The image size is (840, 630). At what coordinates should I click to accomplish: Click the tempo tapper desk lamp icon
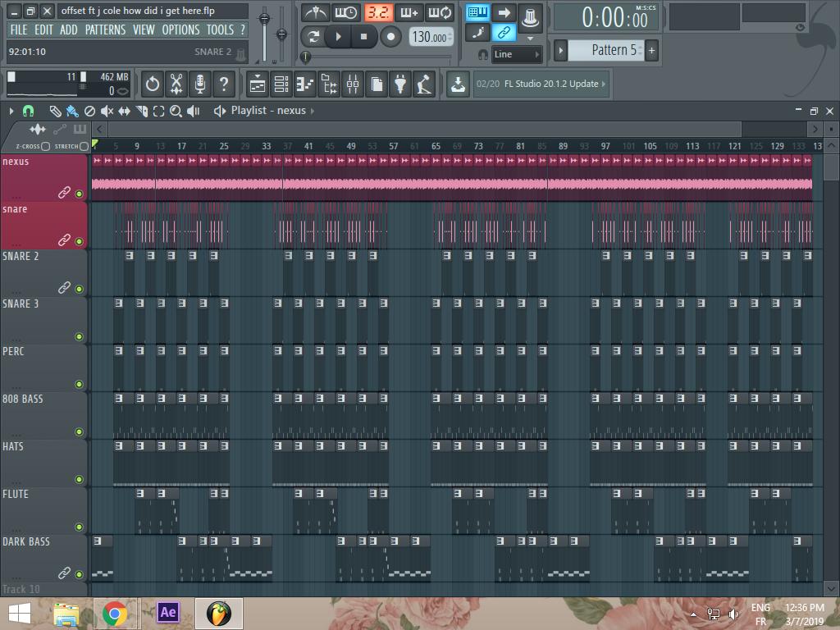[424, 84]
